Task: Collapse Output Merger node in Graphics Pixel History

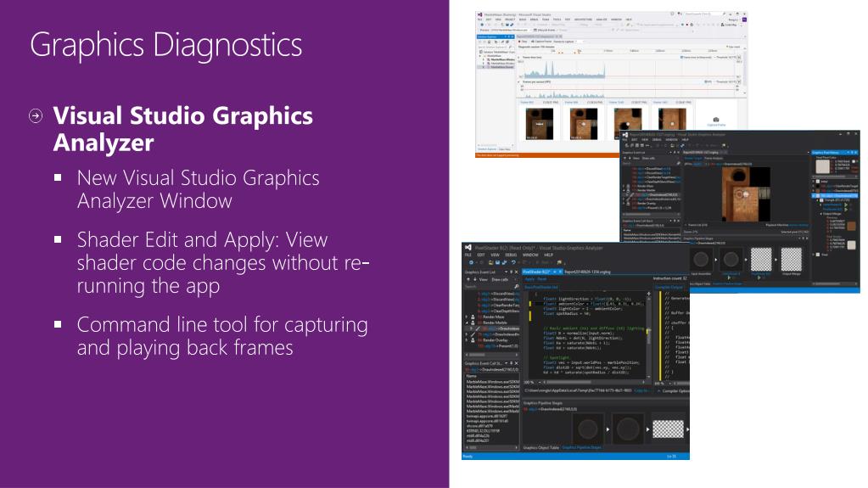Action: (x=820, y=214)
